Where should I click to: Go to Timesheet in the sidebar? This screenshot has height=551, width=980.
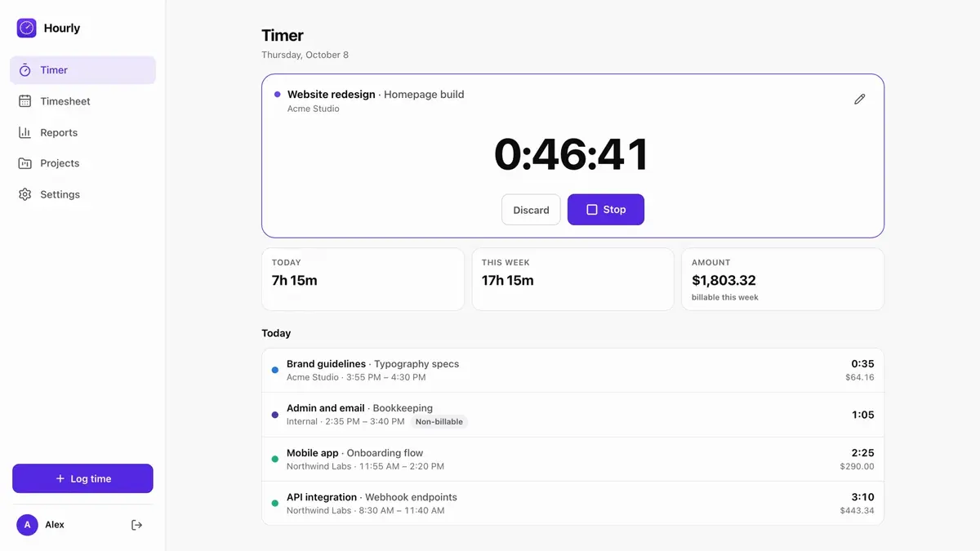[82, 101]
